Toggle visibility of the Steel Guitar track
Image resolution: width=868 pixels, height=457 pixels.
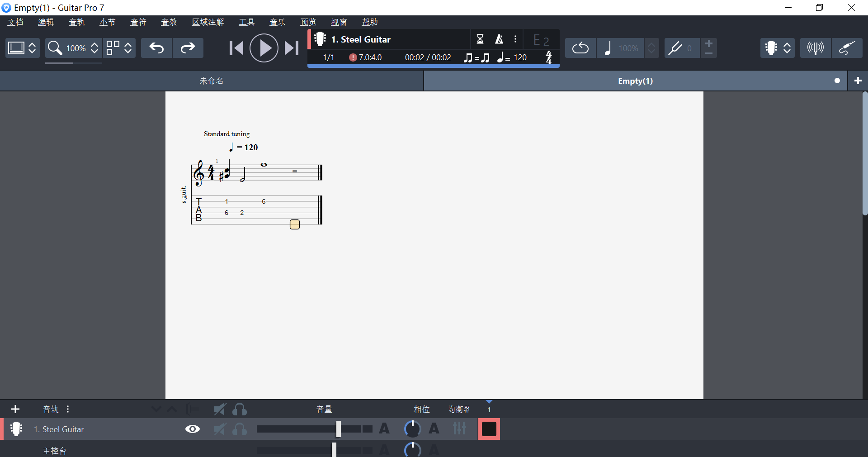[x=192, y=429]
